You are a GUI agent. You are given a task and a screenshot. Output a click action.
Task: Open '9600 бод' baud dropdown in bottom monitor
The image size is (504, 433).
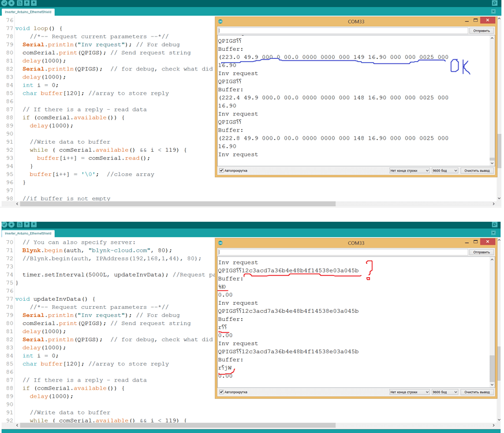(x=445, y=392)
